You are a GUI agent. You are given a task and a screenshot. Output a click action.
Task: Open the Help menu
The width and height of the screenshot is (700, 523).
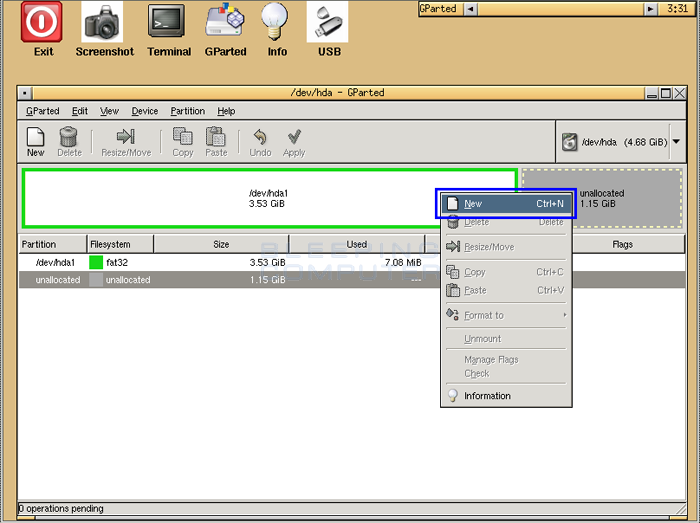(x=226, y=111)
